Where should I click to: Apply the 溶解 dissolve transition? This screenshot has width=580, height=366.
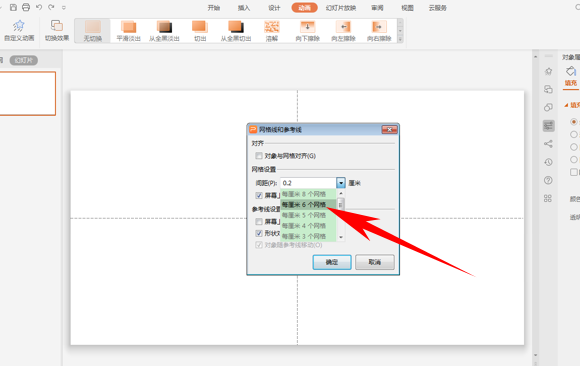pos(272,31)
